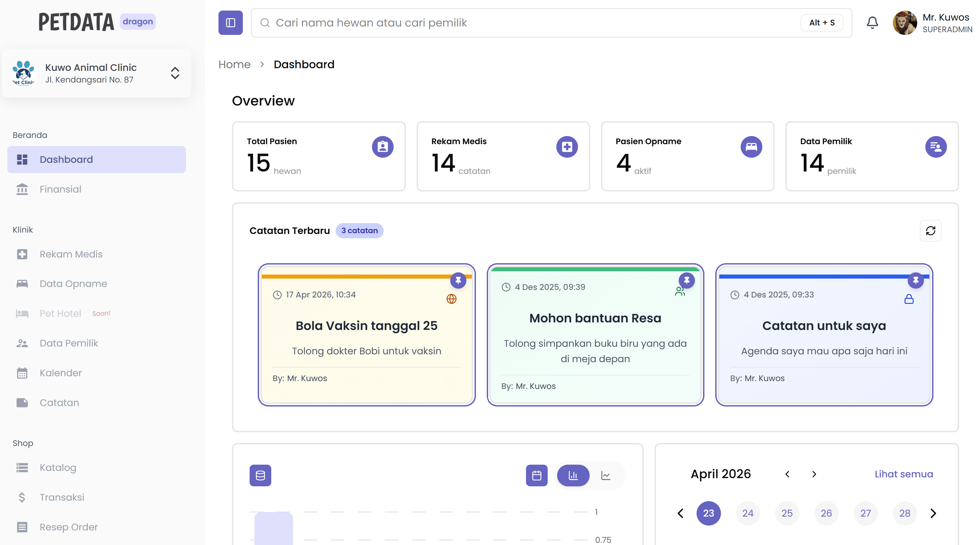
Task: Open Katalog in sidebar
Action: [97, 467]
